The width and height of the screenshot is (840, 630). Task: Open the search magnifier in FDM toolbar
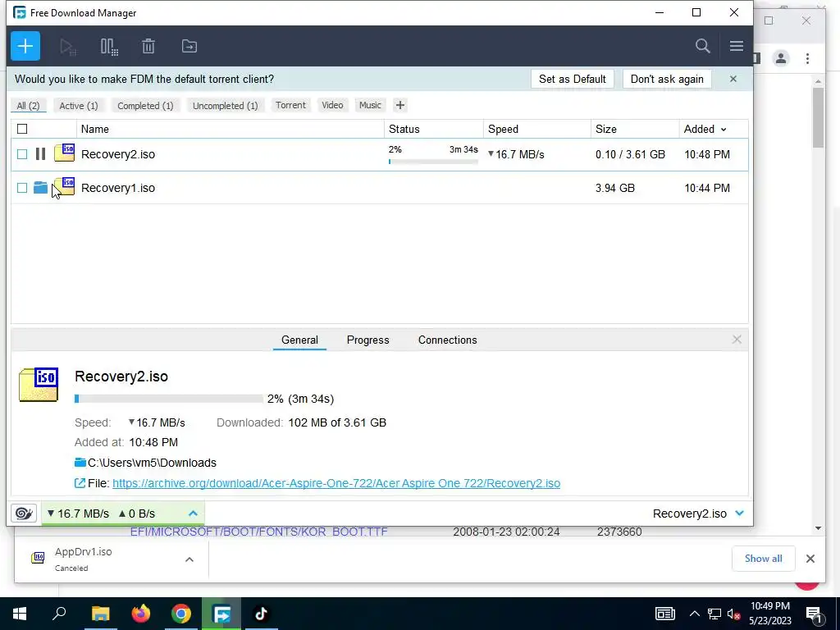click(x=702, y=46)
